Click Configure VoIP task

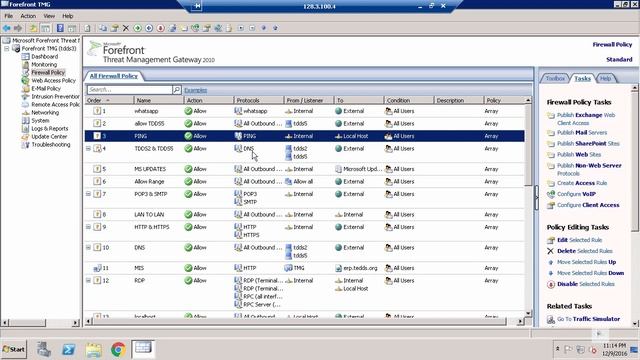576,194
